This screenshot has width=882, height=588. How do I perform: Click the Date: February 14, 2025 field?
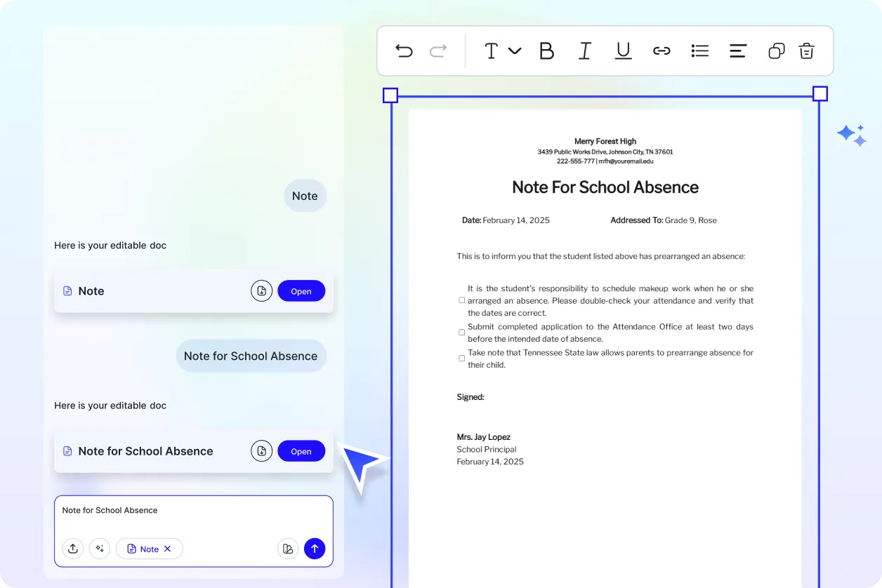point(506,220)
